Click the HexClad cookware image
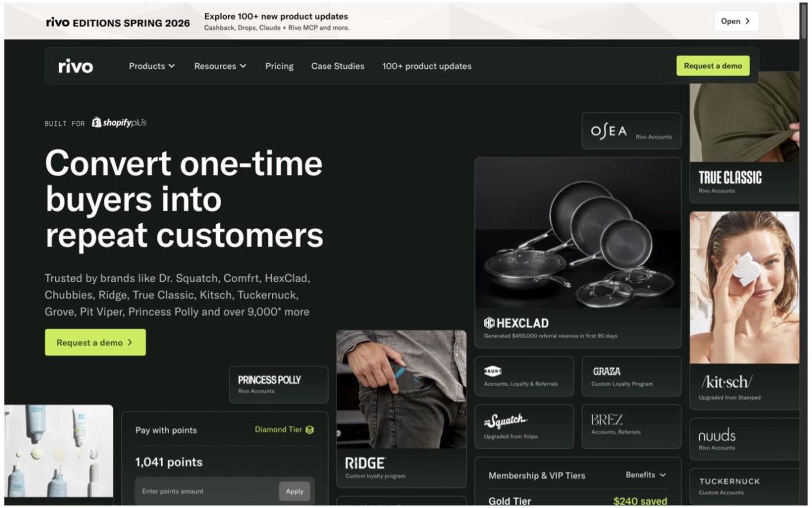Screen dimensions: 812x508 578,233
